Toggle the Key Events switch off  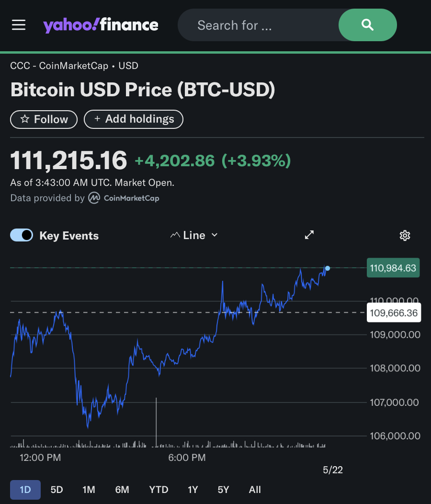tap(22, 235)
